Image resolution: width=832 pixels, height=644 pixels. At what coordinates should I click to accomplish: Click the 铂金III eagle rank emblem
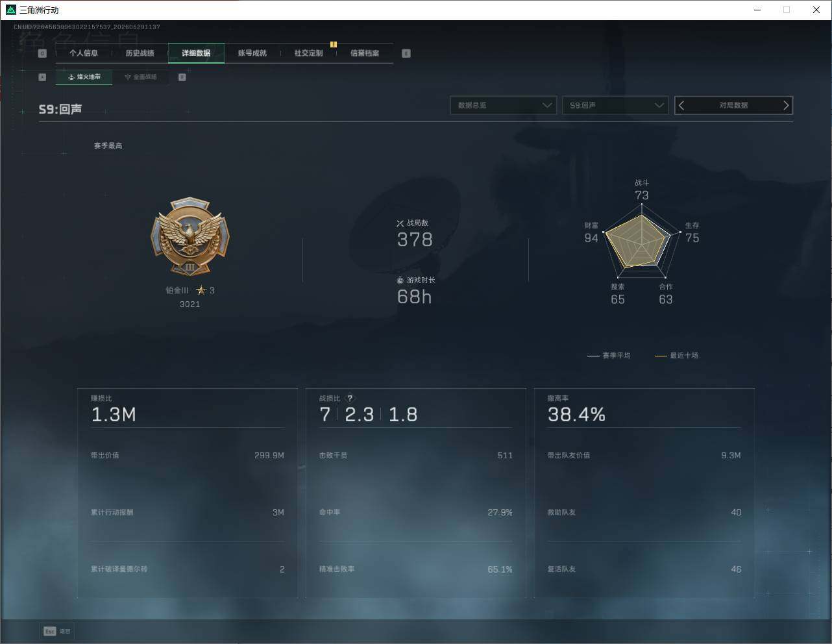190,237
